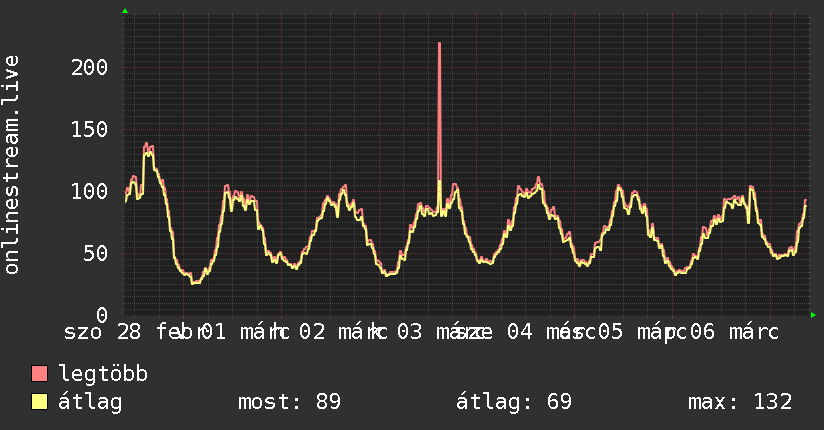Click the green arrow atop the y-axis

[x=125, y=11]
